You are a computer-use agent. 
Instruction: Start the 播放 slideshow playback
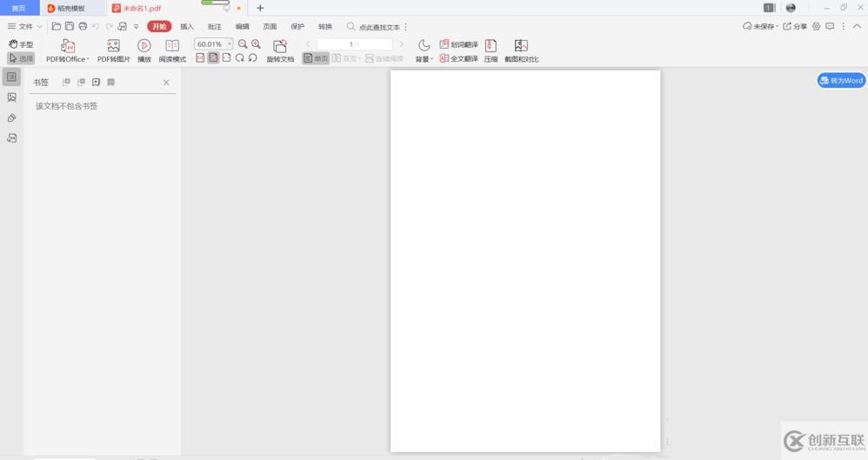pos(144,46)
